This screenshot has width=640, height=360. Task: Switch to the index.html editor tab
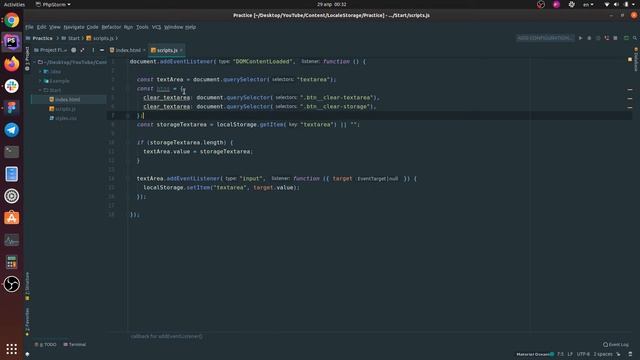[x=128, y=50]
